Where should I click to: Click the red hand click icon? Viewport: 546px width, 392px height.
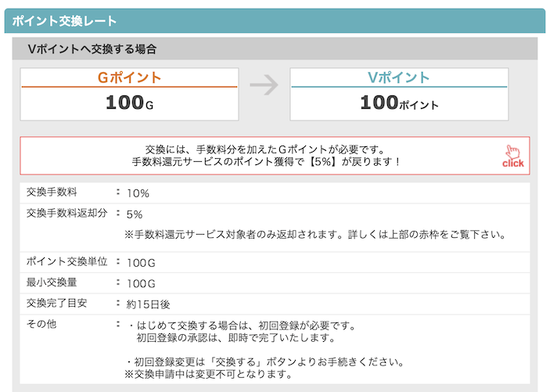512,156
